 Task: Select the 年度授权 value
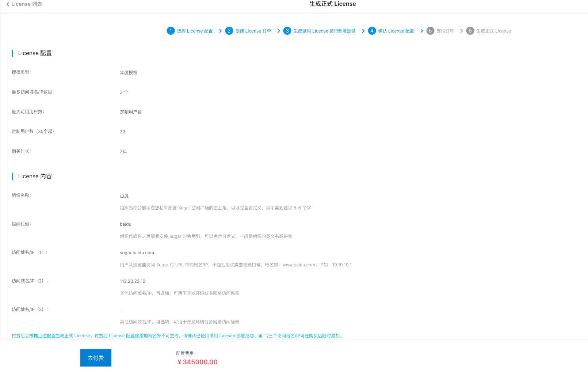coord(129,73)
